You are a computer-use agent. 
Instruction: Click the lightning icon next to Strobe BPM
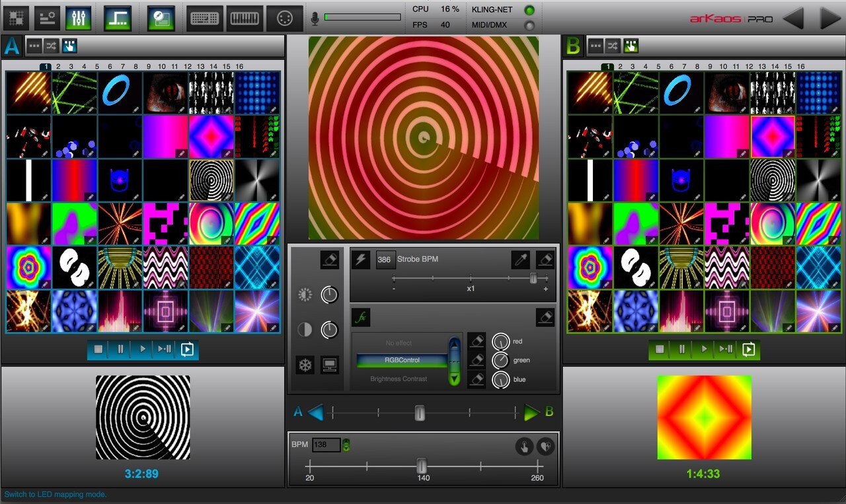[x=360, y=260]
